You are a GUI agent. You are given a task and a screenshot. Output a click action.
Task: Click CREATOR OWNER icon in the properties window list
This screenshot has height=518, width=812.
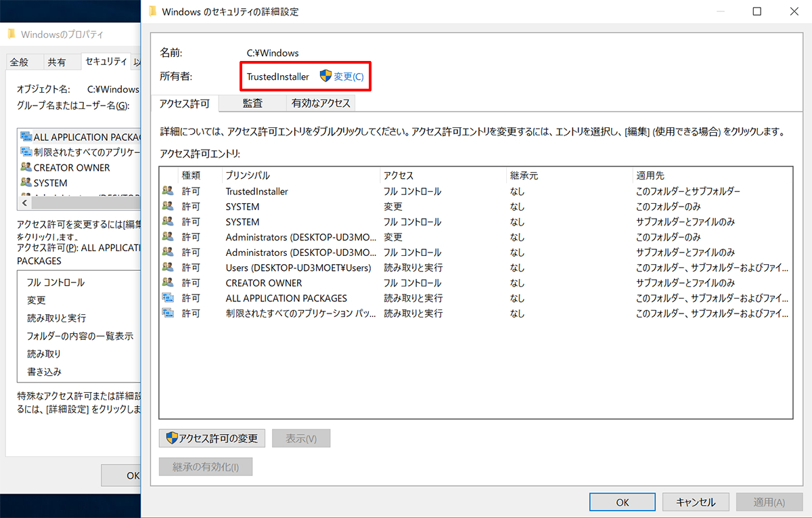[x=26, y=167]
